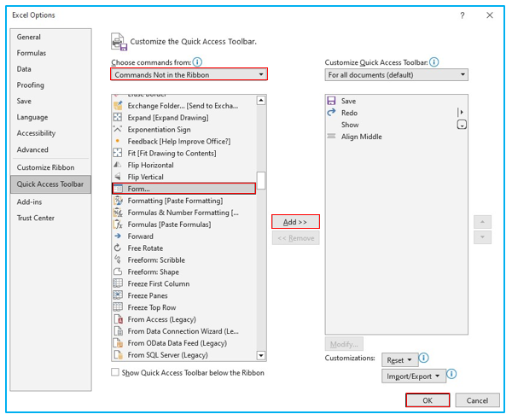Click the Redo icon in toolbar list
Screen dimensions: 512x420
coord(331,113)
